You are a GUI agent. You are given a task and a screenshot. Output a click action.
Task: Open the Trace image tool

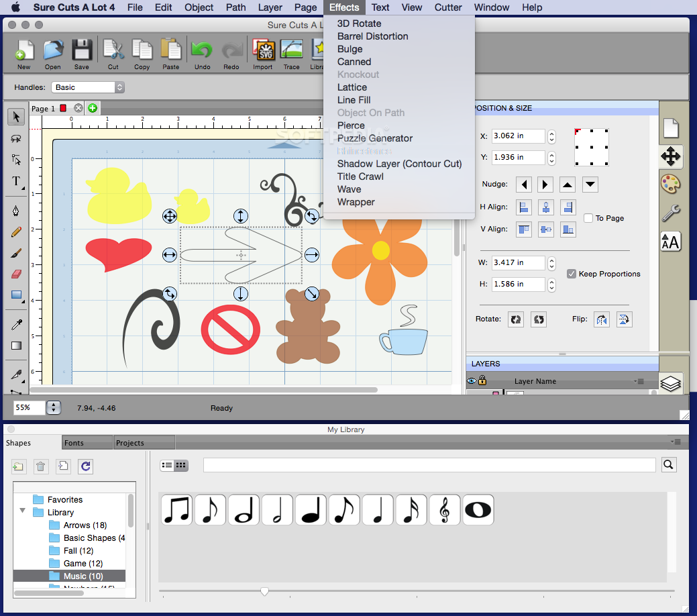(x=292, y=54)
